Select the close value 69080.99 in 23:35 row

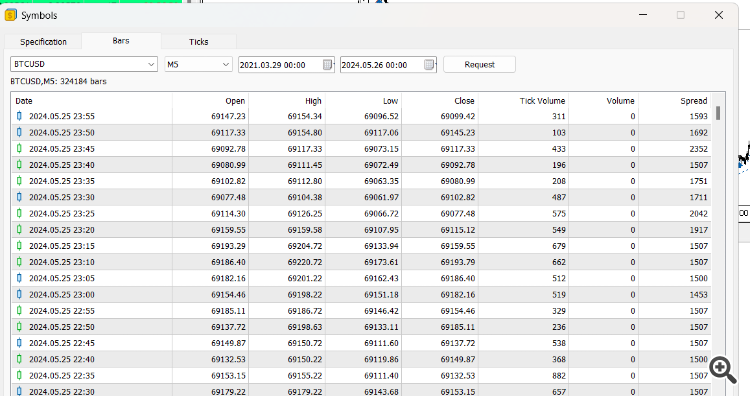(x=458, y=181)
